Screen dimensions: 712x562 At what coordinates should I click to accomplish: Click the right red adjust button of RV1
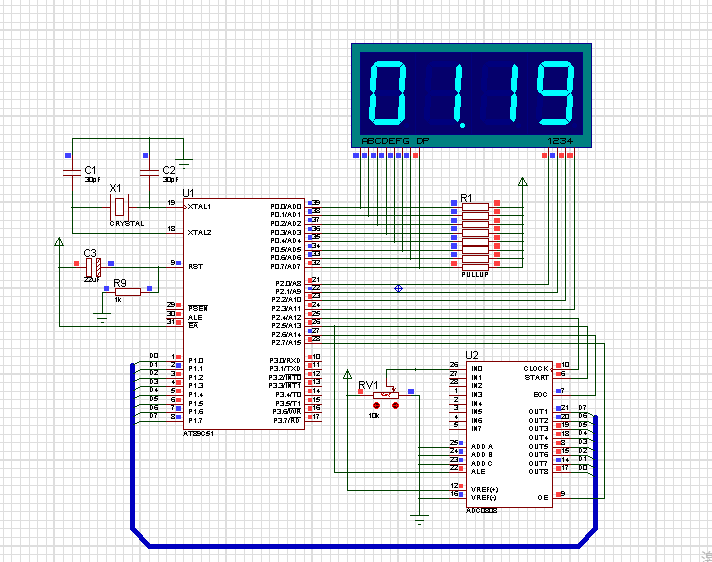point(395,405)
